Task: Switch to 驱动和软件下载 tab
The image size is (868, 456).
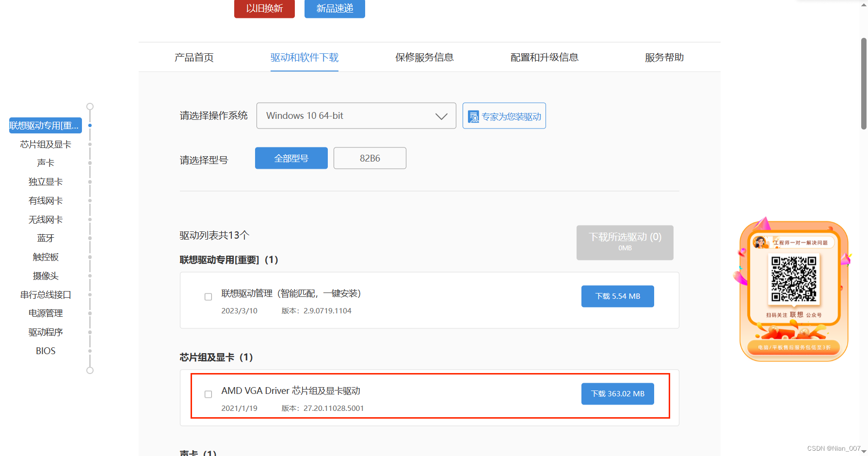Action: point(305,57)
